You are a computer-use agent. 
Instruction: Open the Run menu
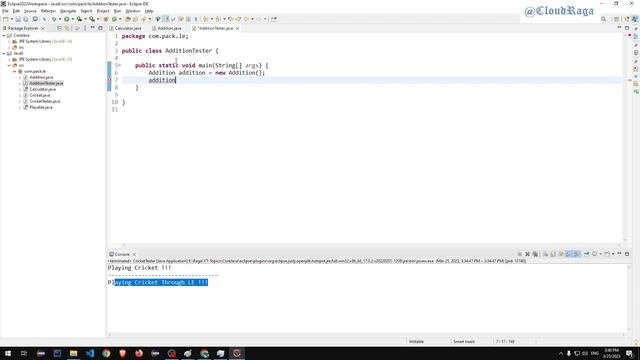point(118,11)
